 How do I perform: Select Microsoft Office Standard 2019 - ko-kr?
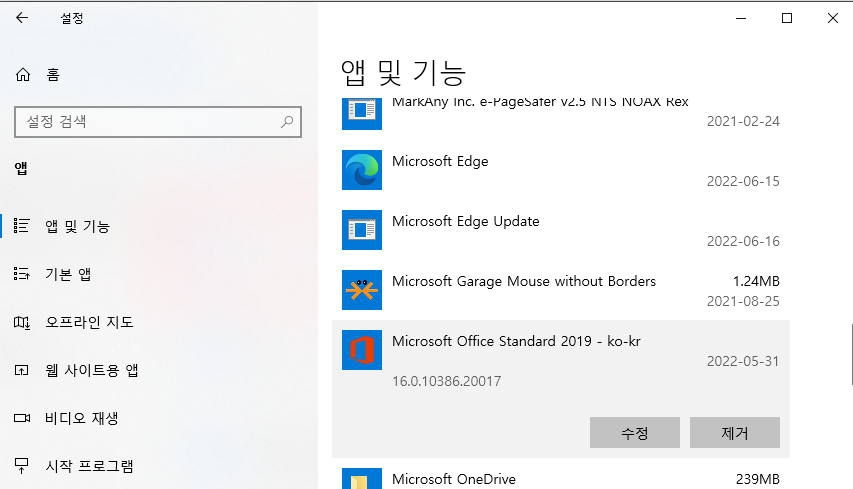(516, 341)
